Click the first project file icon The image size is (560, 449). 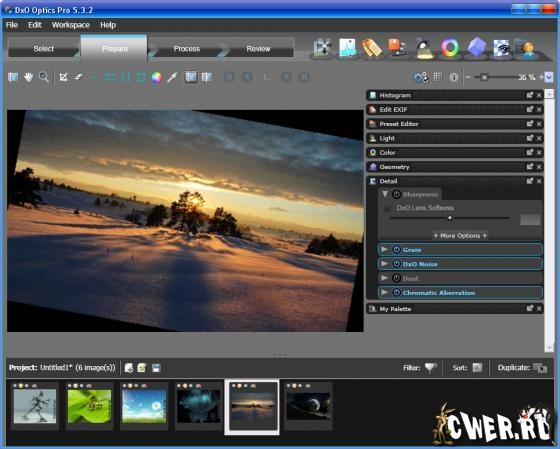pos(129,368)
